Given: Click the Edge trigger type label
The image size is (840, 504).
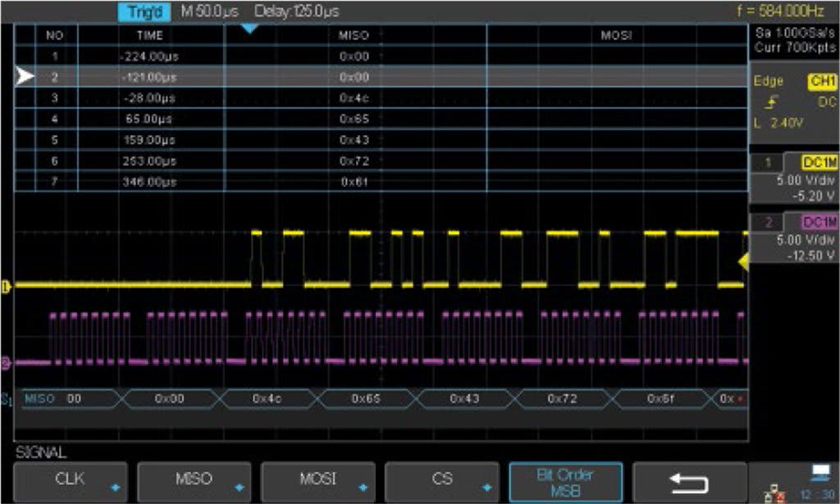Looking at the screenshot, I should [x=768, y=81].
